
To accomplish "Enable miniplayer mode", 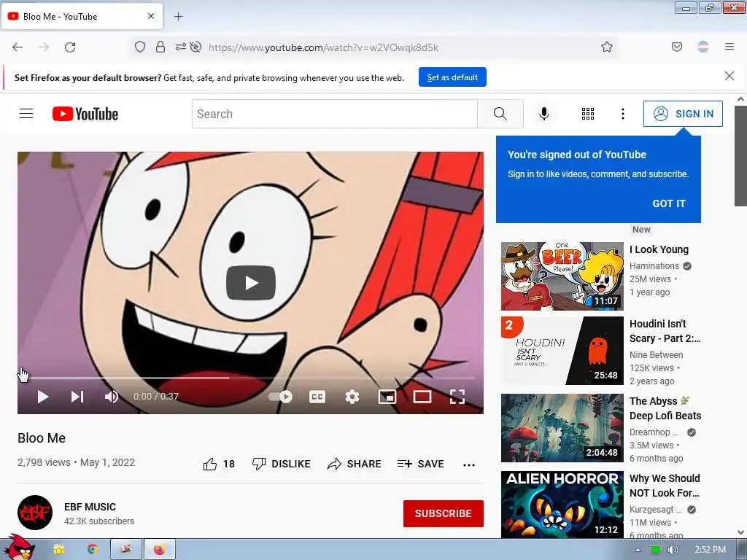I will coord(387,397).
